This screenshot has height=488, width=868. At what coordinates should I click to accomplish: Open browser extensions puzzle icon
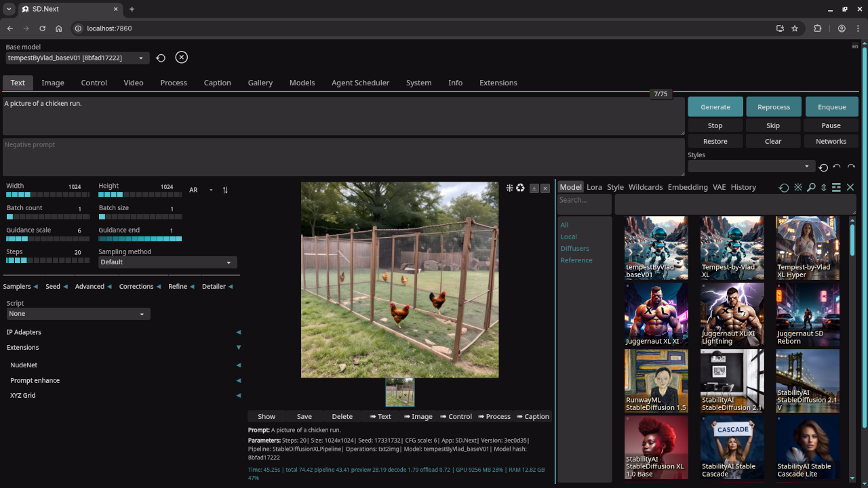818,28
